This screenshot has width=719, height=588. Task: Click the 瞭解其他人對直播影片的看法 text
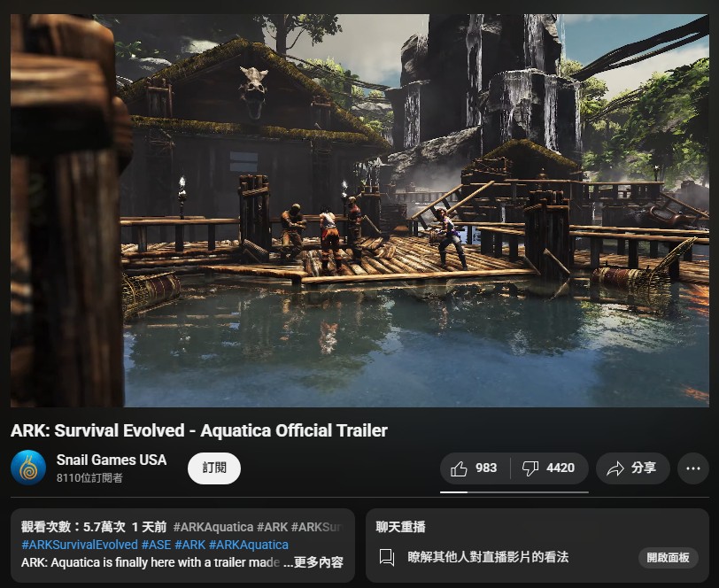(x=488, y=557)
